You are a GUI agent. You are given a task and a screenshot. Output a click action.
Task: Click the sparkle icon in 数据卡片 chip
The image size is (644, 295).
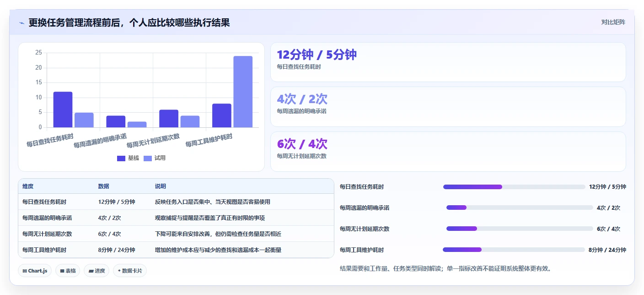click(119, 271)
